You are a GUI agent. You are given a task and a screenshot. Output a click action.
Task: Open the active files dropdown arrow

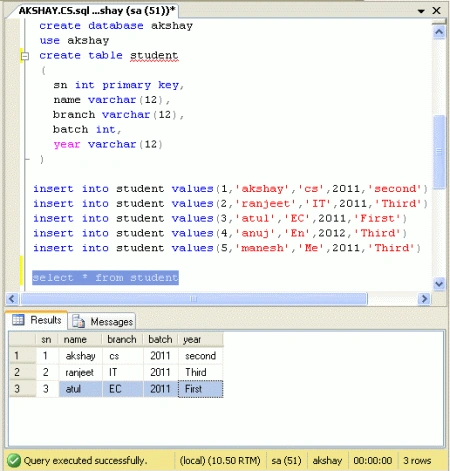pyautogui.click(x=421, y=11)
